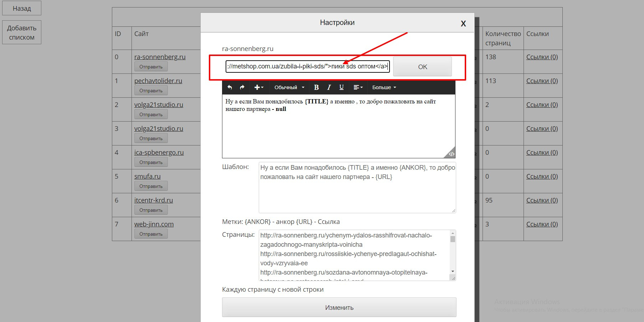The image size is (644, 322).
Task: Click Отправить under ra-sonnenberg.ru
Action: click(151, 67)
